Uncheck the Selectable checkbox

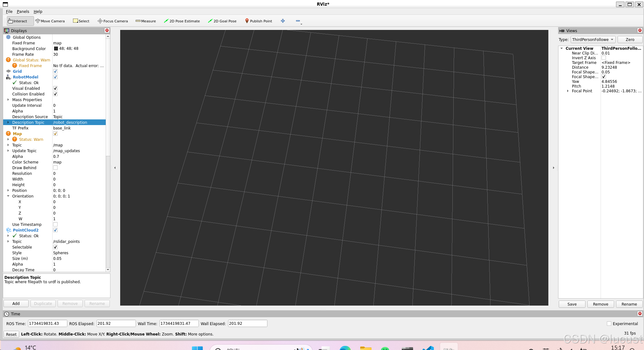(x=55, y=247)
